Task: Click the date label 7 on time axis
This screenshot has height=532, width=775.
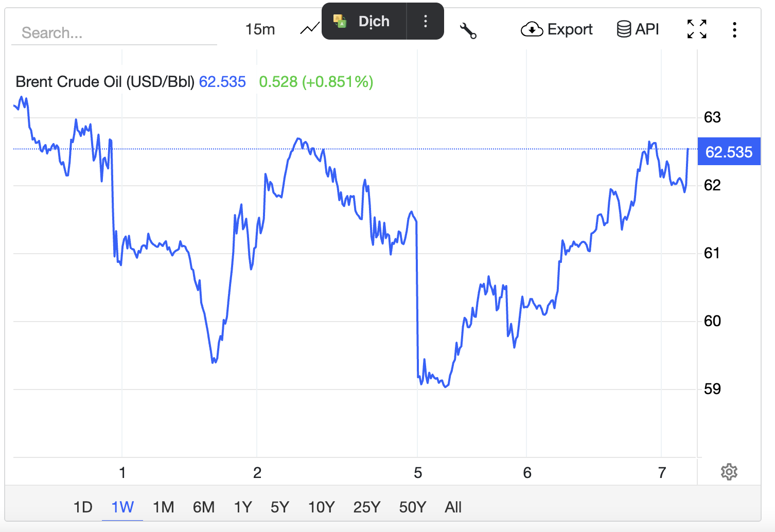Action: [662, 473]
